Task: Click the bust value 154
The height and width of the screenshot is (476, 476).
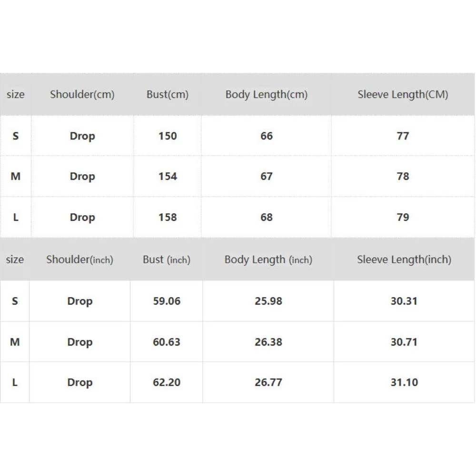Action: click(x=168, y=176)
